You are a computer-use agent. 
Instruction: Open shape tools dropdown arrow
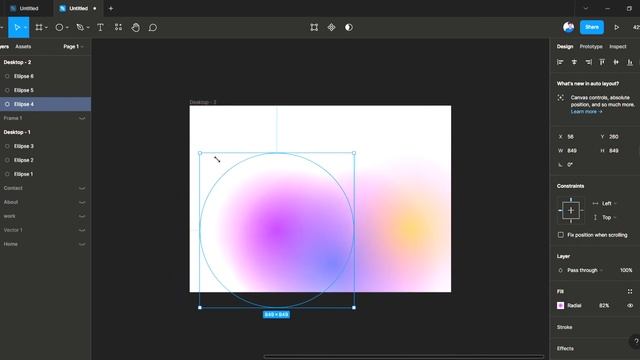coord(67,28)
